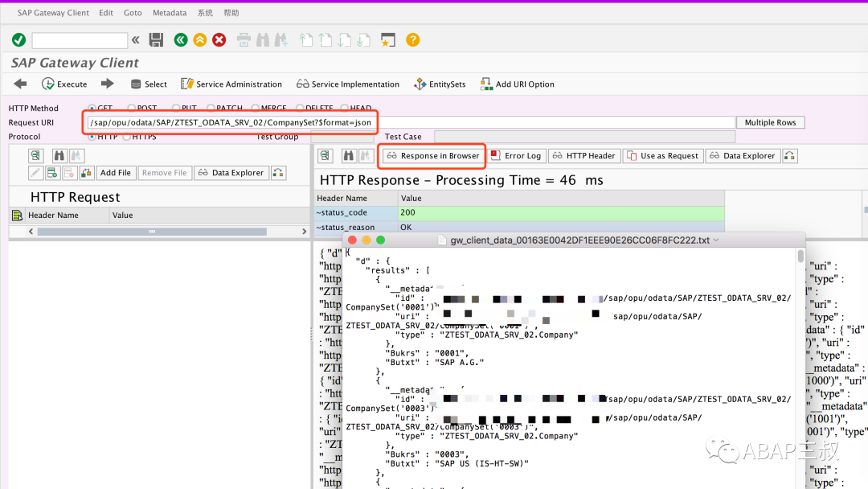Click the binoculars Find icon in HTTP Response pane
The height and width of the screenshot is (489, 868).
(349, 155)
